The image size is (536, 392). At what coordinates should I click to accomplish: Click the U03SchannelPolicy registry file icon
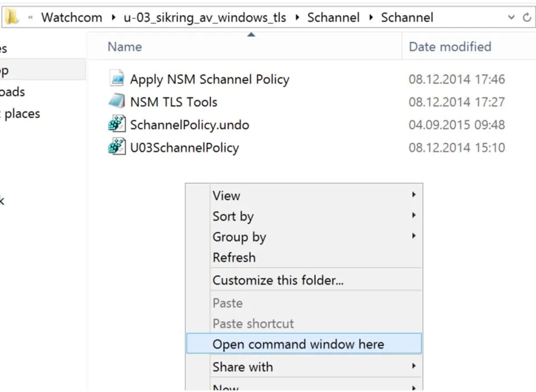pos(116,148)
